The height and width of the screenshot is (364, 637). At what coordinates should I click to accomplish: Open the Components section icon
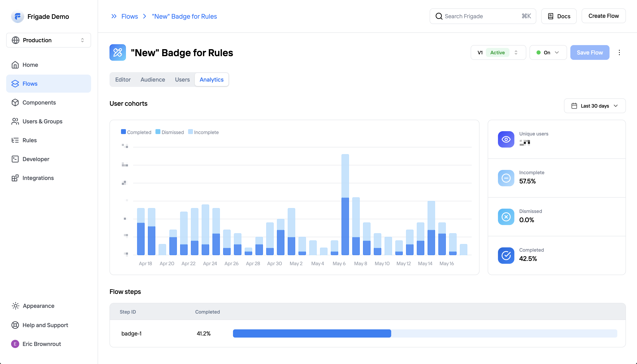coord(15,102)
